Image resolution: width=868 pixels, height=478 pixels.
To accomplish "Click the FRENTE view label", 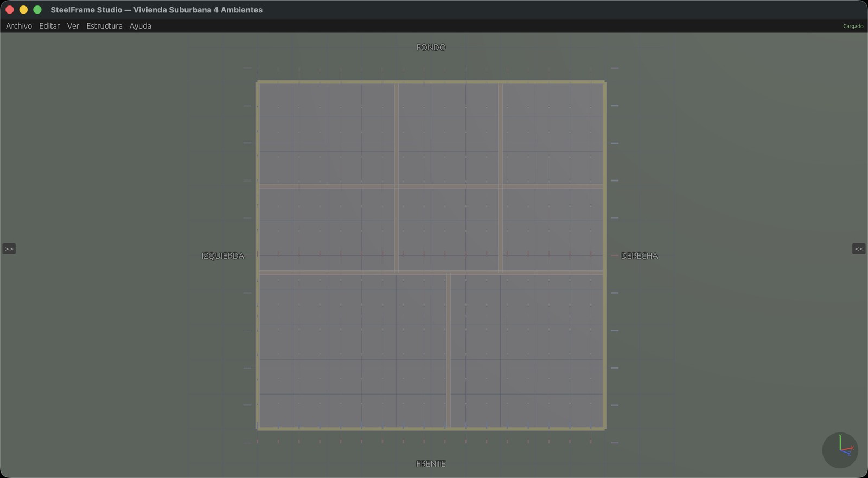I will point(431,464).
